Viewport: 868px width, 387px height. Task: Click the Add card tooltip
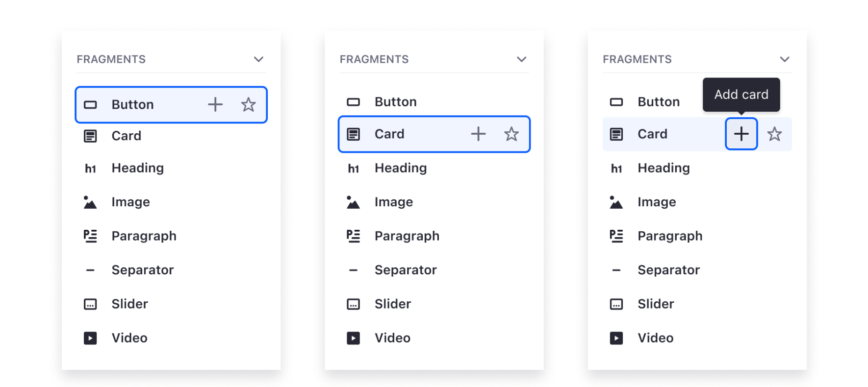(741, 94)
